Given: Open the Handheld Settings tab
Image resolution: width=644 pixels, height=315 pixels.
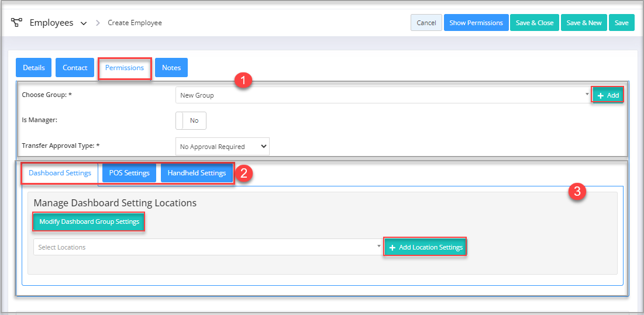Looking at the screenshot, I should (197, 173).
